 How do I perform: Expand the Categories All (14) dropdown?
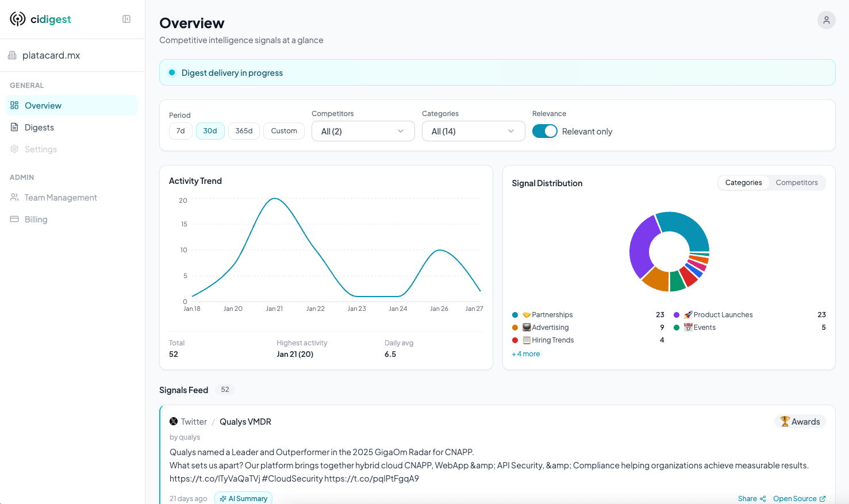tap(473, 131)
